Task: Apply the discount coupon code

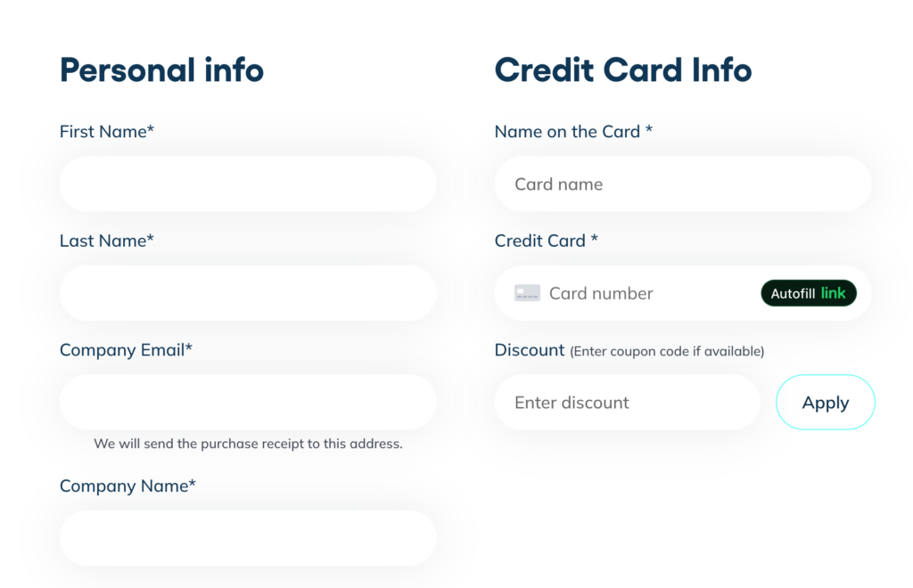Action: pos(826,403)
